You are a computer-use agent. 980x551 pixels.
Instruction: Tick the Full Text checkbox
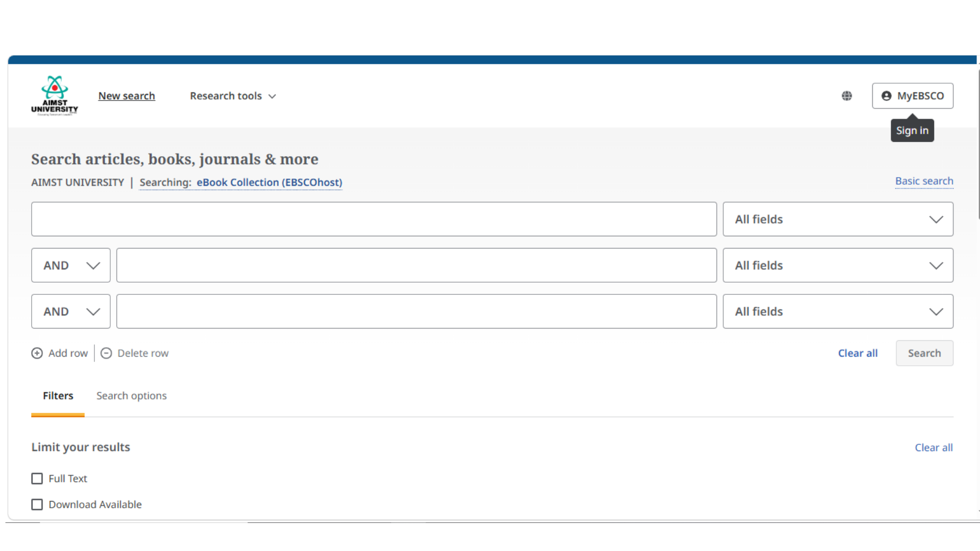click(x=37, y=479)
